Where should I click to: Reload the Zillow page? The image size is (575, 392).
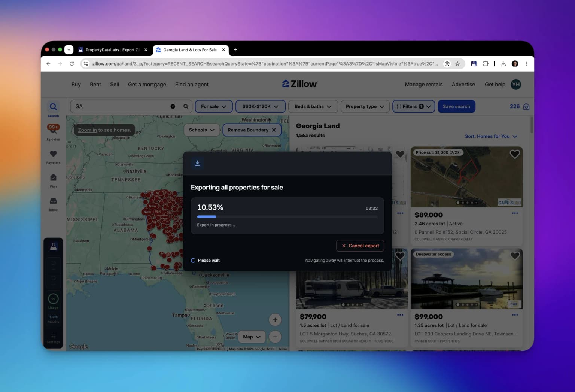72,64
